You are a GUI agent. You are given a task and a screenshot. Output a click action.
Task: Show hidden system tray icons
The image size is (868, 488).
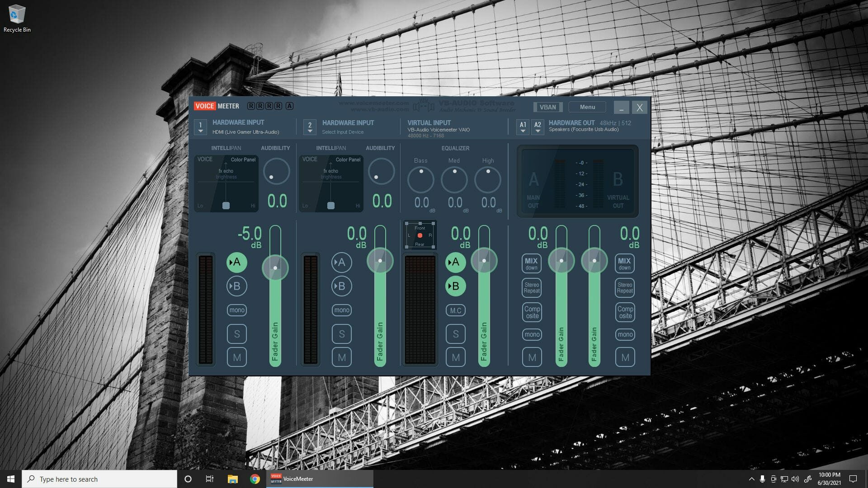[x=751, y=479]
